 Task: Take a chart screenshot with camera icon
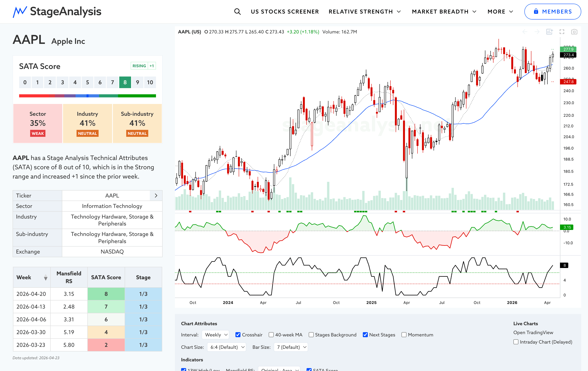tap(574, 32)
